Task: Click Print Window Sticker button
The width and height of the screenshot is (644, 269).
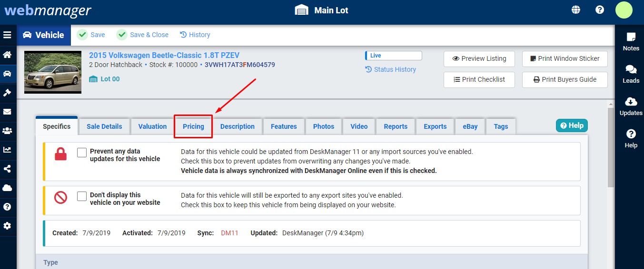Action: (x=565, y=58)
